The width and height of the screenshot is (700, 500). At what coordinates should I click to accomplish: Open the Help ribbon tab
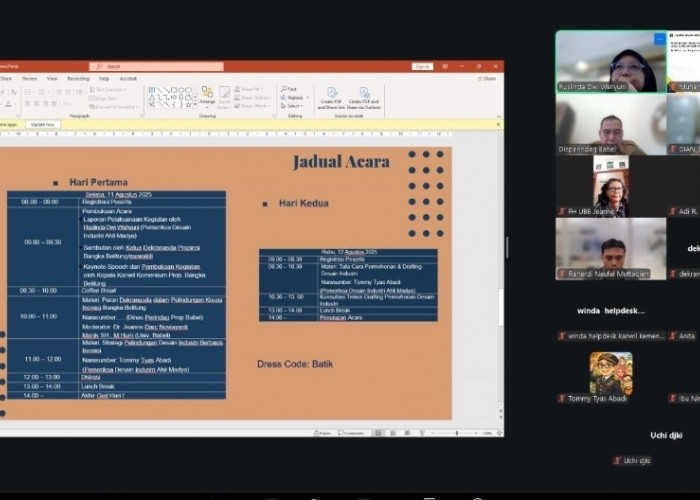[104, 79]
